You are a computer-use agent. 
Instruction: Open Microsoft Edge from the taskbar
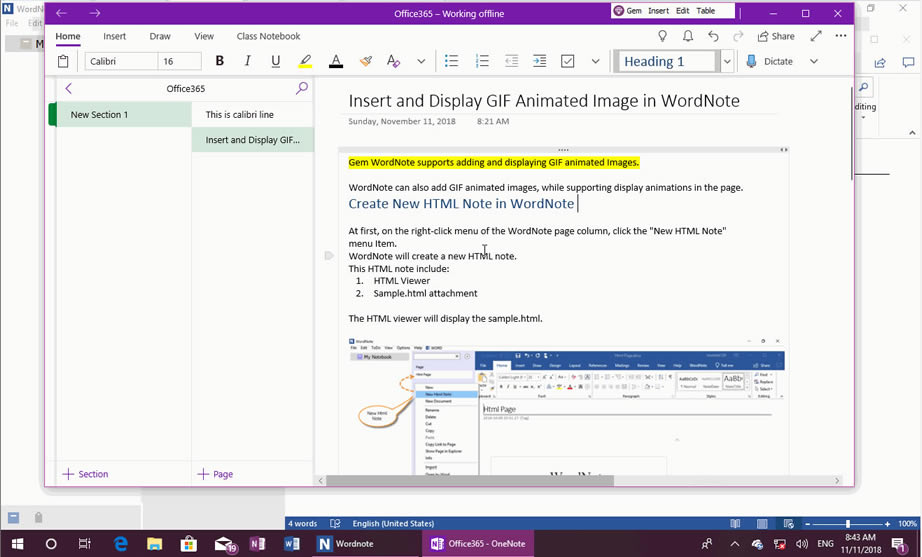click(x=121, y=544)
